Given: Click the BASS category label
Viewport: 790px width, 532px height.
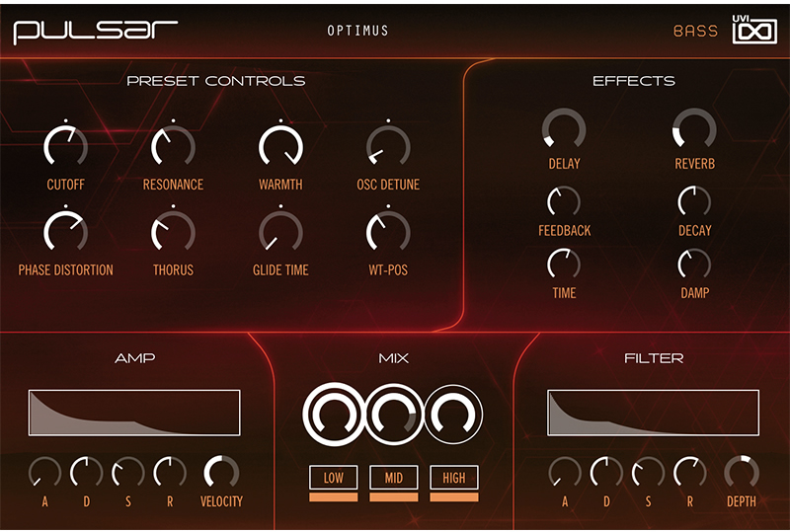Looking at the screenshot, I should pyautogui.click(x=695, y=32).
